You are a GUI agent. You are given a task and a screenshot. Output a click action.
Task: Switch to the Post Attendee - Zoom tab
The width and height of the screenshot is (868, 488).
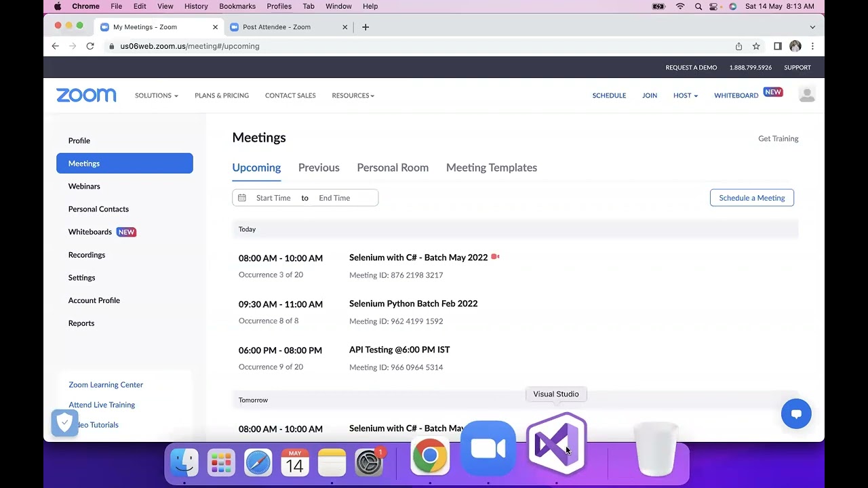pos(290,27)
